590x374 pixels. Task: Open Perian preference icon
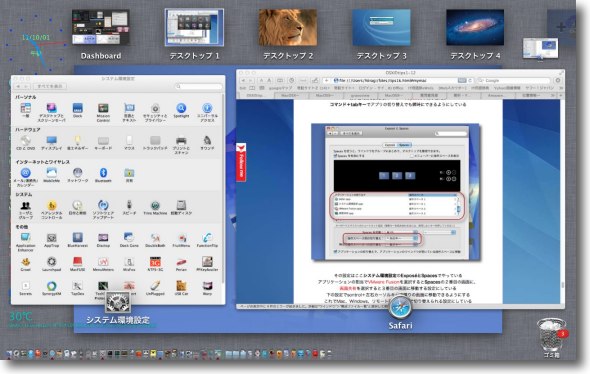click(x=181, y=262)
